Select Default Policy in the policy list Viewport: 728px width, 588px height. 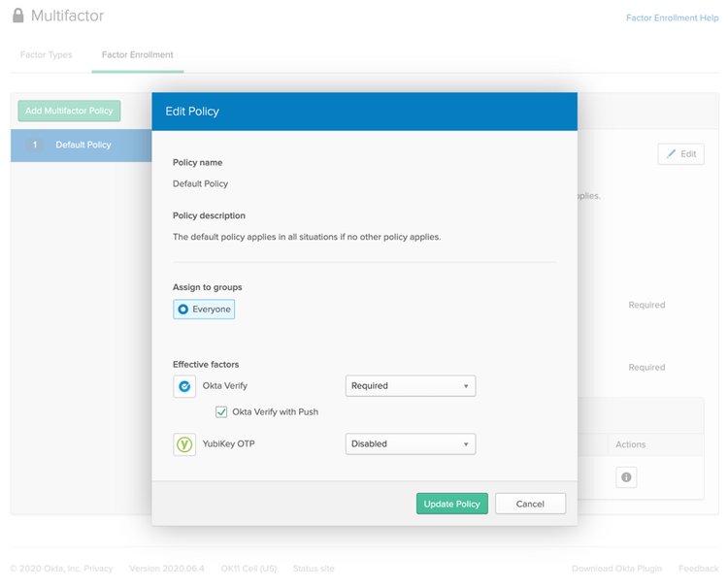[x=82, y=146]
